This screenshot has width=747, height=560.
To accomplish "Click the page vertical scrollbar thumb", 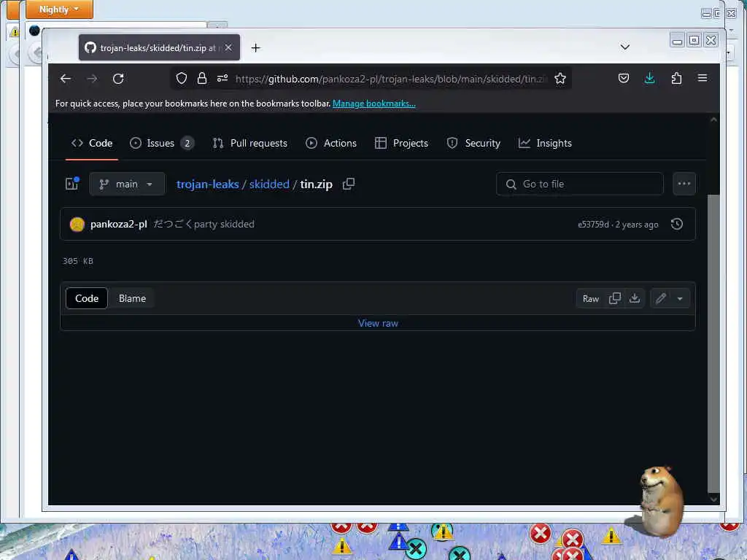I will click(713, 343).
